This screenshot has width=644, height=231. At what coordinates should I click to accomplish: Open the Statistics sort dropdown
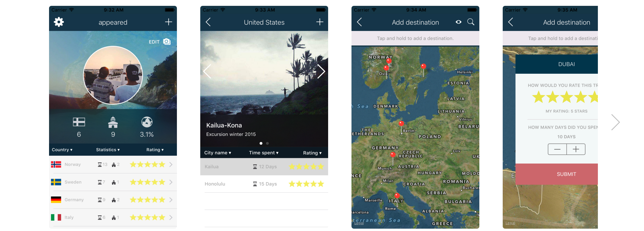[108, 150]
